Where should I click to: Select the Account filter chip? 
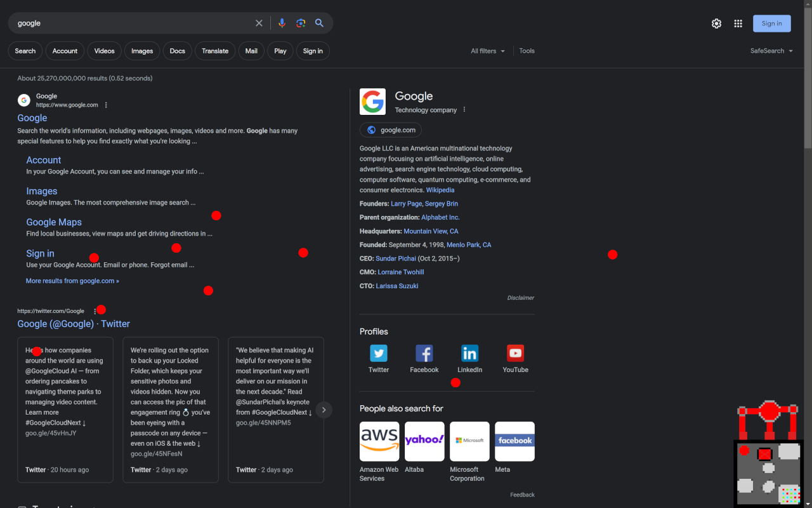point(65,51)
